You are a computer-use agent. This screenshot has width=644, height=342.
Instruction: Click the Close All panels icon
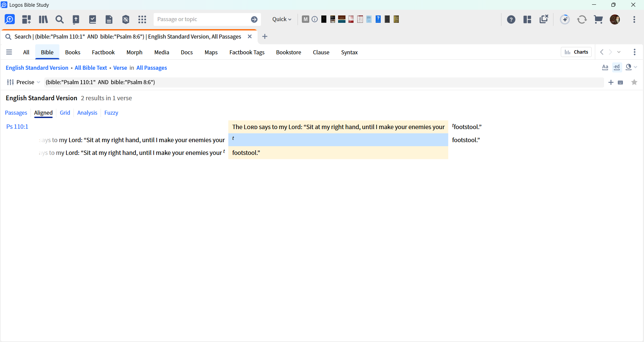[x=544, y=19]
